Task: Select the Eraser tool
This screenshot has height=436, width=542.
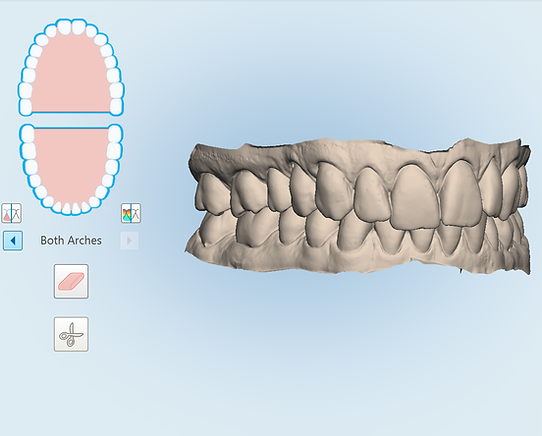Action: click(x=71, y=281)
